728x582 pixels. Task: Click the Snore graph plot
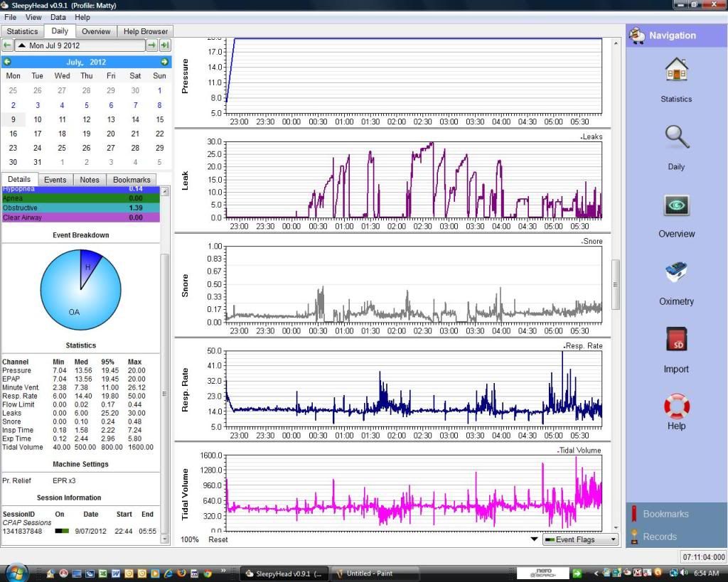point(414,284)
